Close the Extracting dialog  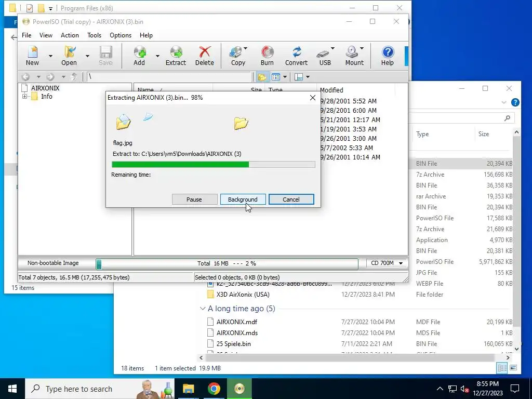312,98
